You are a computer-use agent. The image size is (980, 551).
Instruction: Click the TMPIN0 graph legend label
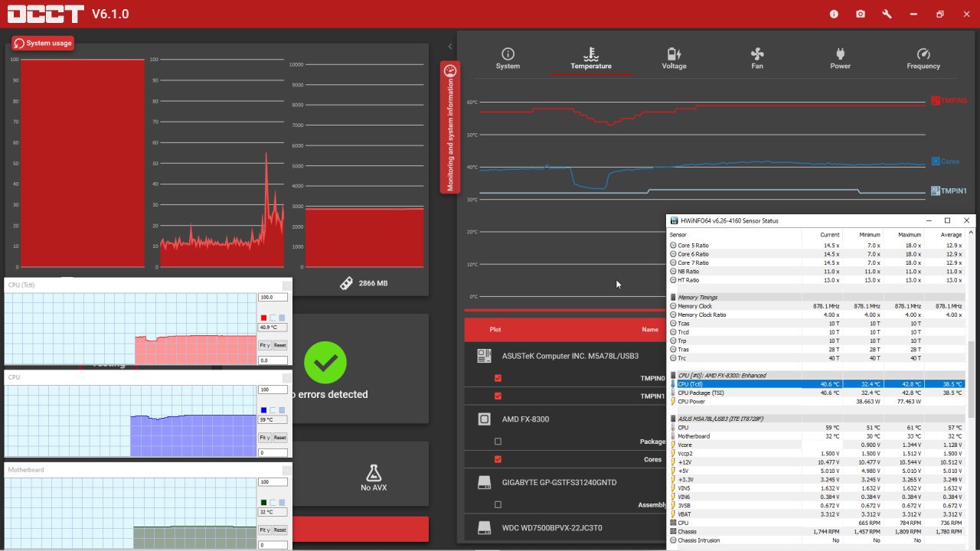949,100
